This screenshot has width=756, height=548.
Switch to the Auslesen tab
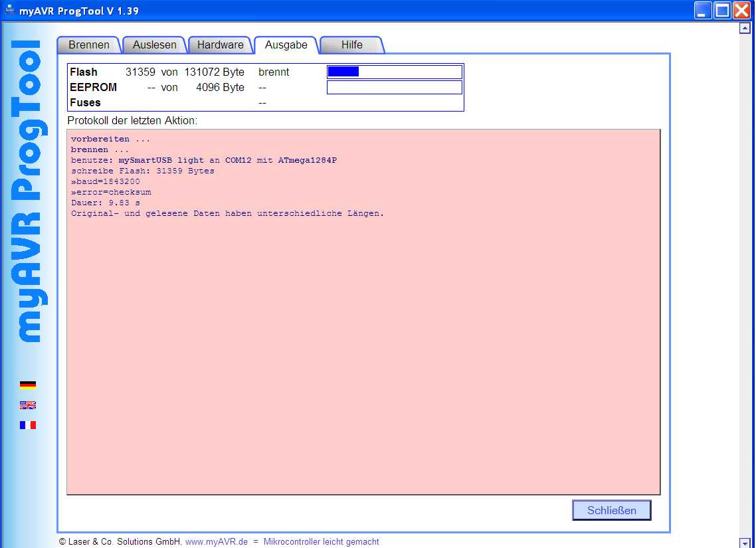[154, 45]
